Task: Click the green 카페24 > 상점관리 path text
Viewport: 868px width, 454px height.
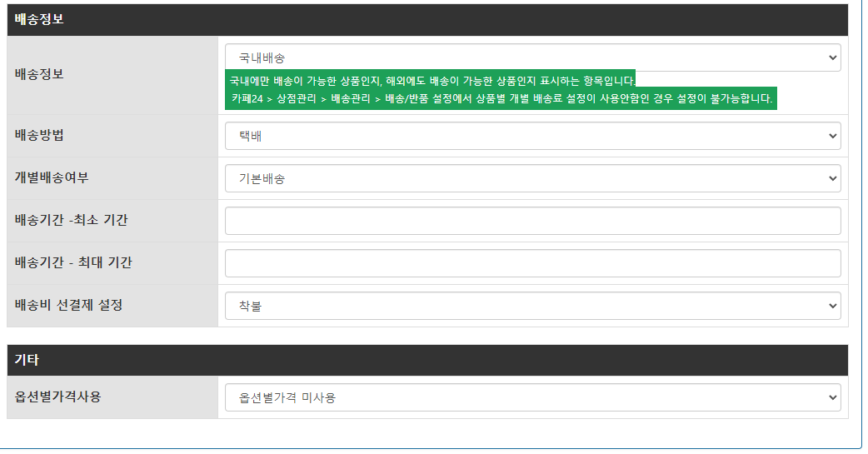Action: coord(501,99)
